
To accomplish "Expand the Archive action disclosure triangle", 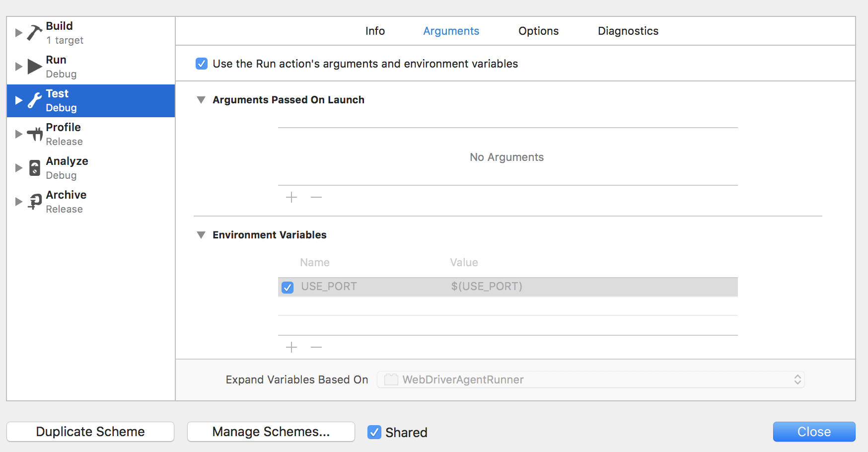I will pyautogui.click(x=19, y=202).
